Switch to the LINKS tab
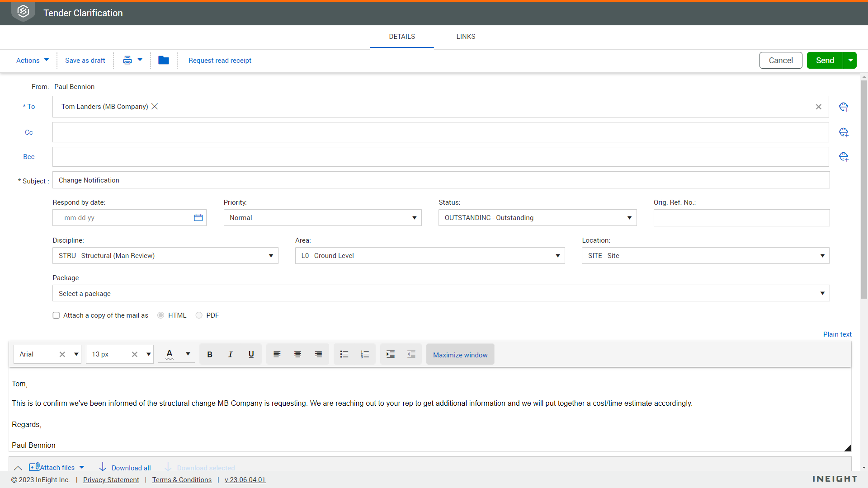868x488 pixels. (x=466, y=37)
